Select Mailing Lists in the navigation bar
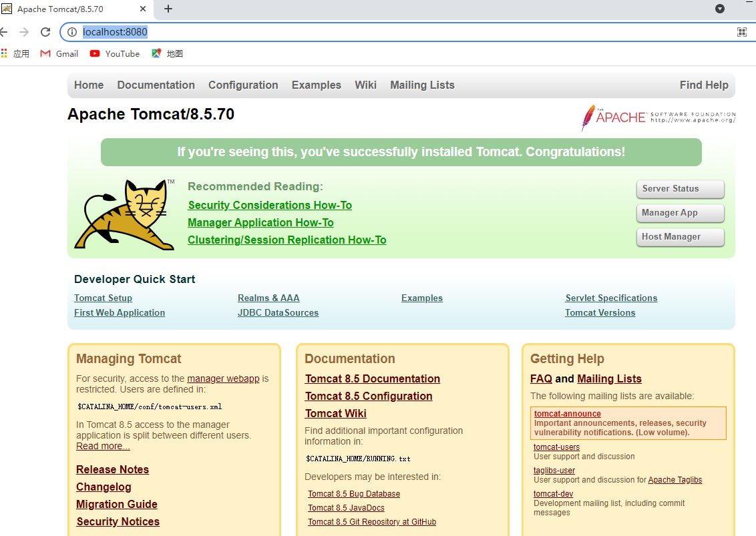Image resolution: width=756 pixels, height=536 pixels. point(422,85)
